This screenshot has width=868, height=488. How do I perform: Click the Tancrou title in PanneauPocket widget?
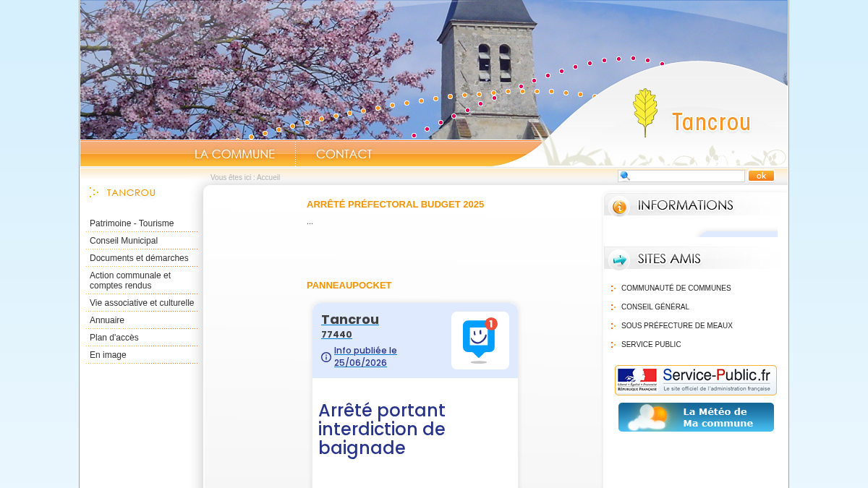coord(350,320)
